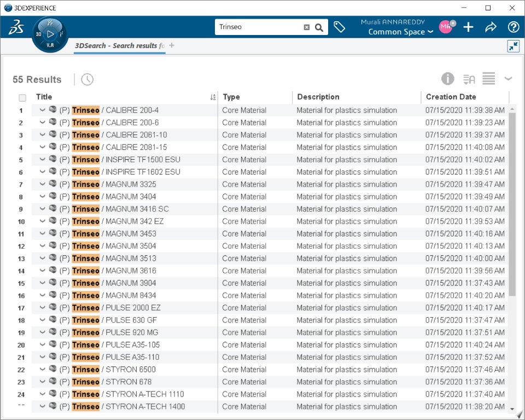Screen dimensions: 525x420
Task: Click the 55 Results label
Action: (37, 79)
